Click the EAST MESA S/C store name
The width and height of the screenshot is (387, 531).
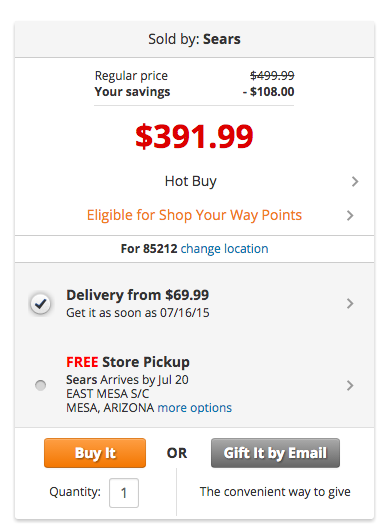point(108,394)
